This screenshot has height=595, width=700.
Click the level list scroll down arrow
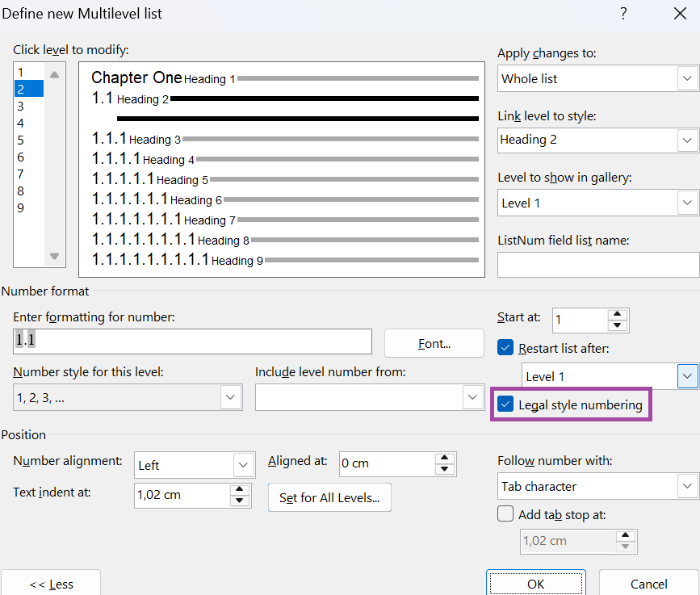point(54,256)
